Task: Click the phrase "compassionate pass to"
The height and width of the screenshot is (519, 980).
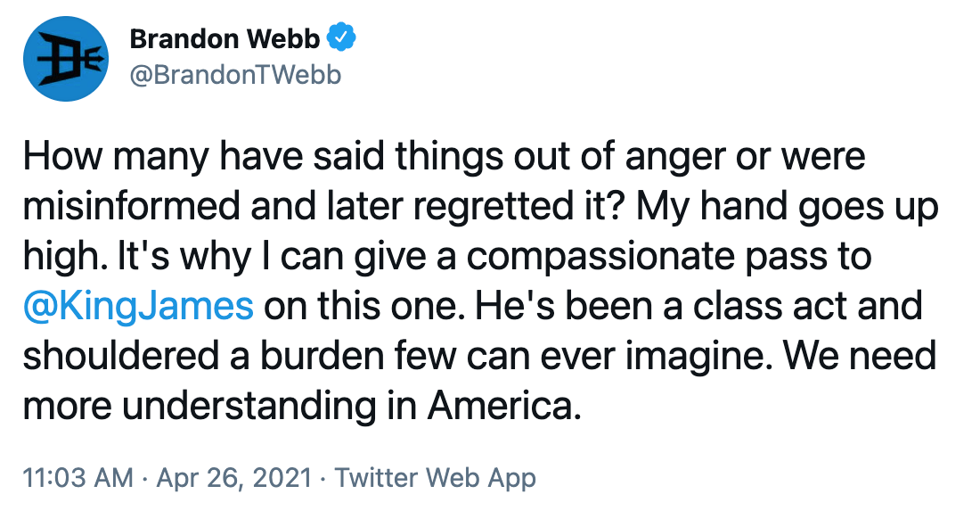Action: 669,258
